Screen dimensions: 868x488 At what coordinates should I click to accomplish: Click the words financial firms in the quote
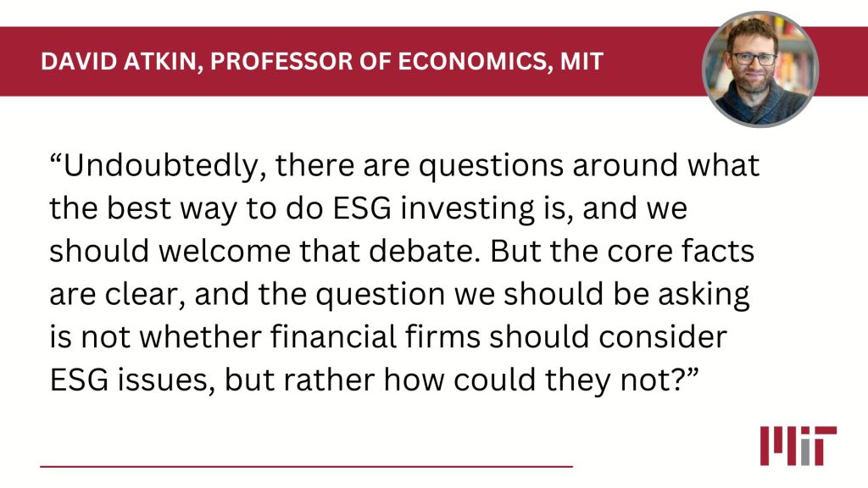click(376, 337)
